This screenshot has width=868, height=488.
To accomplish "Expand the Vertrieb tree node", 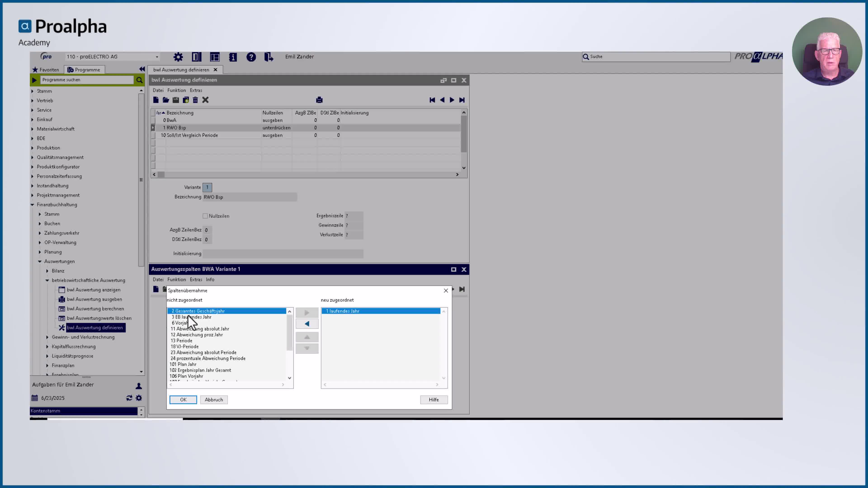I will (32, 100).
